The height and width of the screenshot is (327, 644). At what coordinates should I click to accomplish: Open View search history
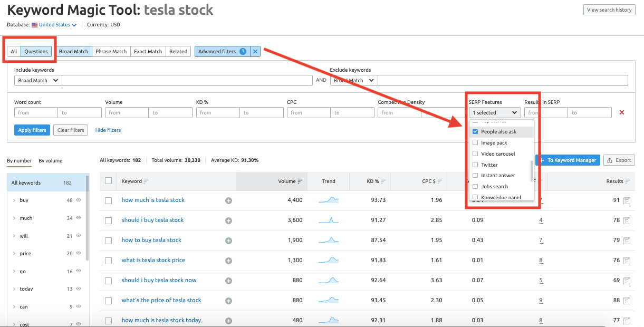[609, 9]
